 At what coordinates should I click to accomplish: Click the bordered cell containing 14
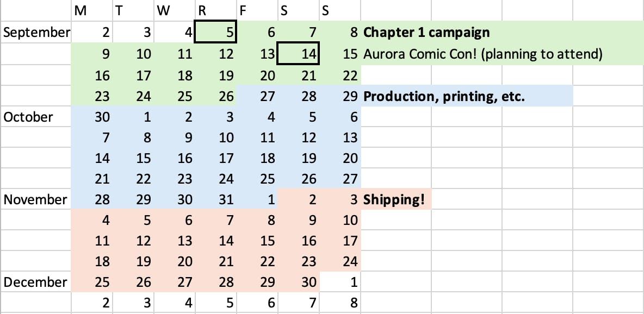point(298,54)
